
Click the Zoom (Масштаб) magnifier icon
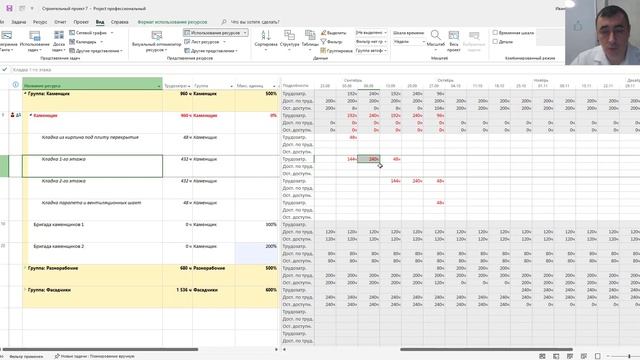pyautogui.click(x=436, y=35)
